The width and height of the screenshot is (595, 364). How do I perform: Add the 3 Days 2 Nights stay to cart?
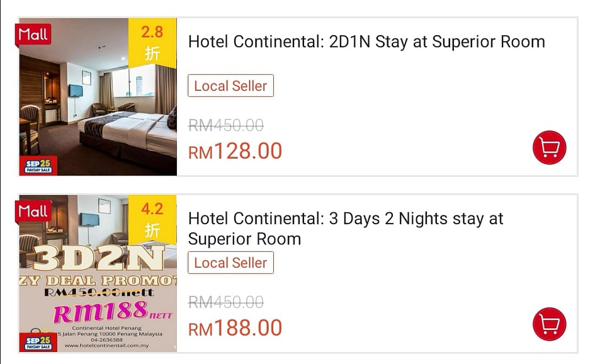549,324
